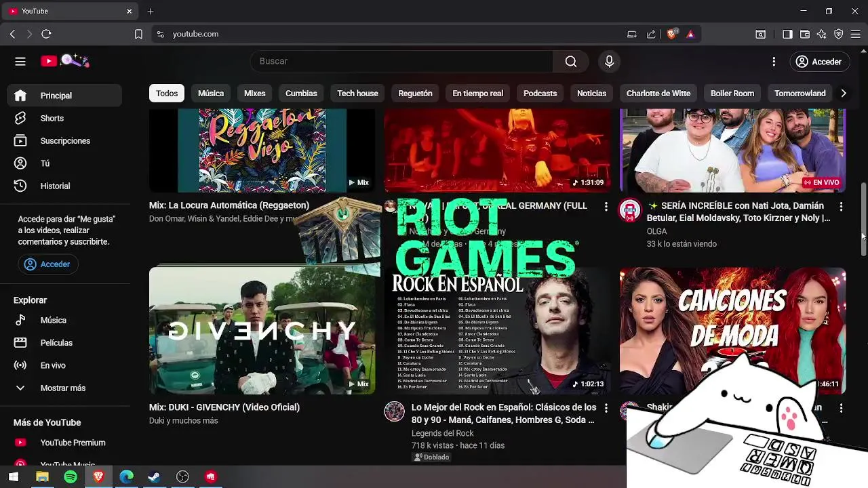Click the Brave Rewards triangle icon
Image resolution: width=868 pixels, height=488 pixels.
pyautogui.click(x=690, y=34)
